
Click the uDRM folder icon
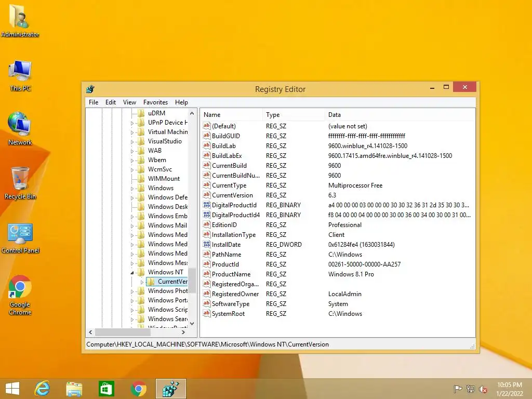pos(141,113)
